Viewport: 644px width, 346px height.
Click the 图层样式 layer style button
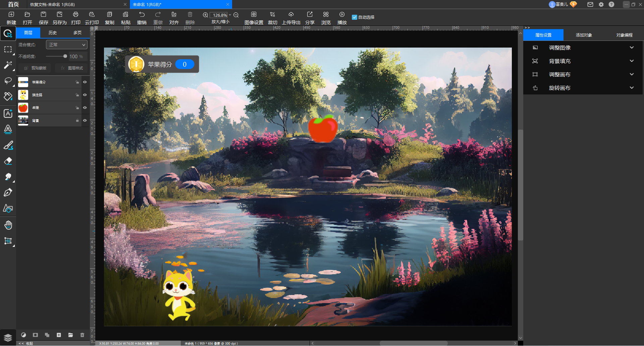72,68
